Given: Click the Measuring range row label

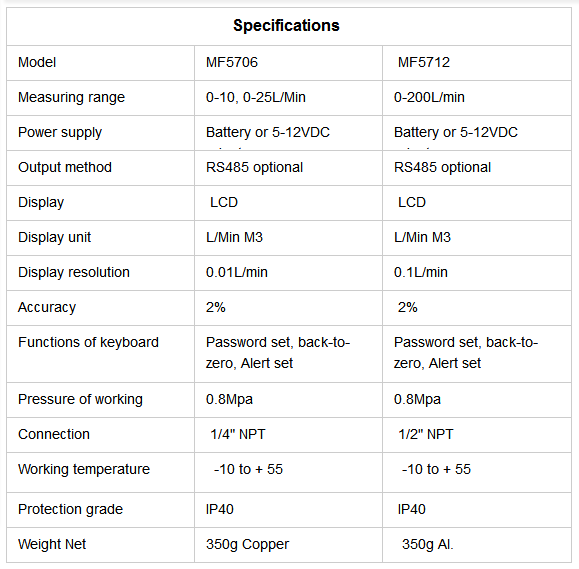Looking at the screenshot, I should (x=71, y=97).
